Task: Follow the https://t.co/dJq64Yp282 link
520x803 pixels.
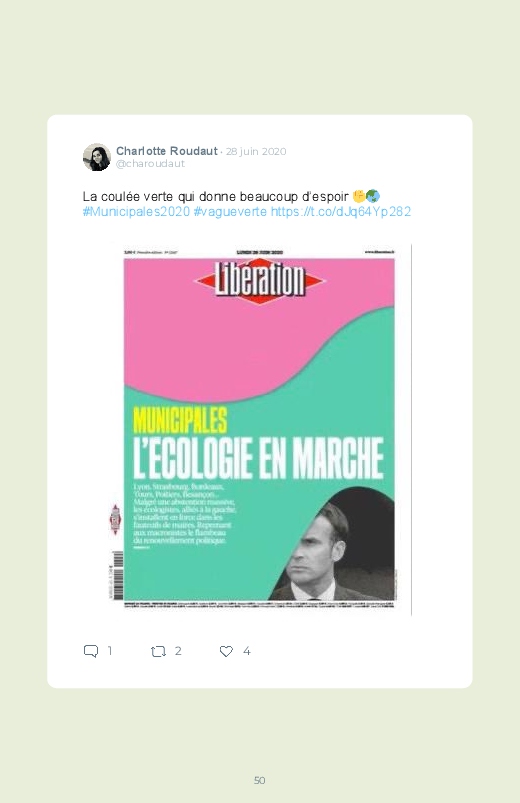Action: point(341,212)
